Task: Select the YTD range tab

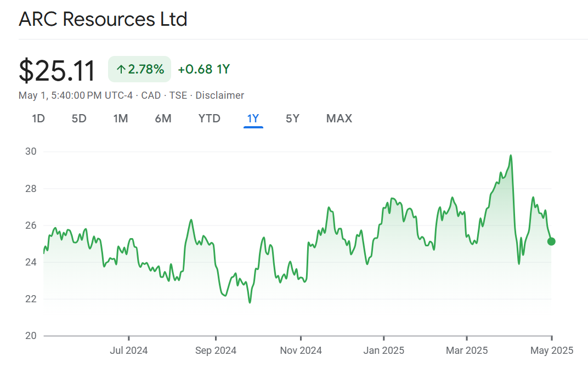Action: point(209,118)
